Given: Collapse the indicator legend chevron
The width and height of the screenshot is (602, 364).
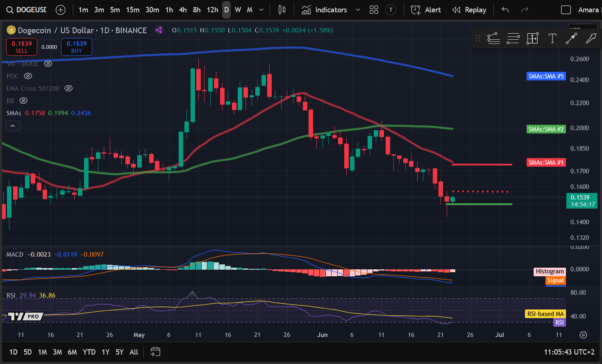Looking at the screenshot, I should (x=13, y=126).
